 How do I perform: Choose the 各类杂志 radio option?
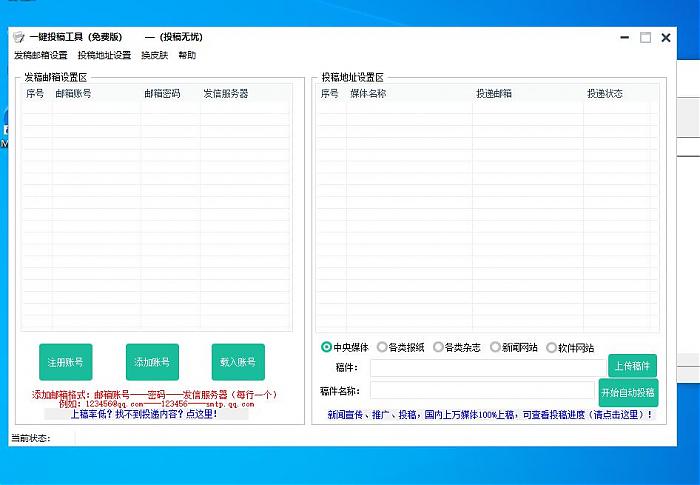439,347
